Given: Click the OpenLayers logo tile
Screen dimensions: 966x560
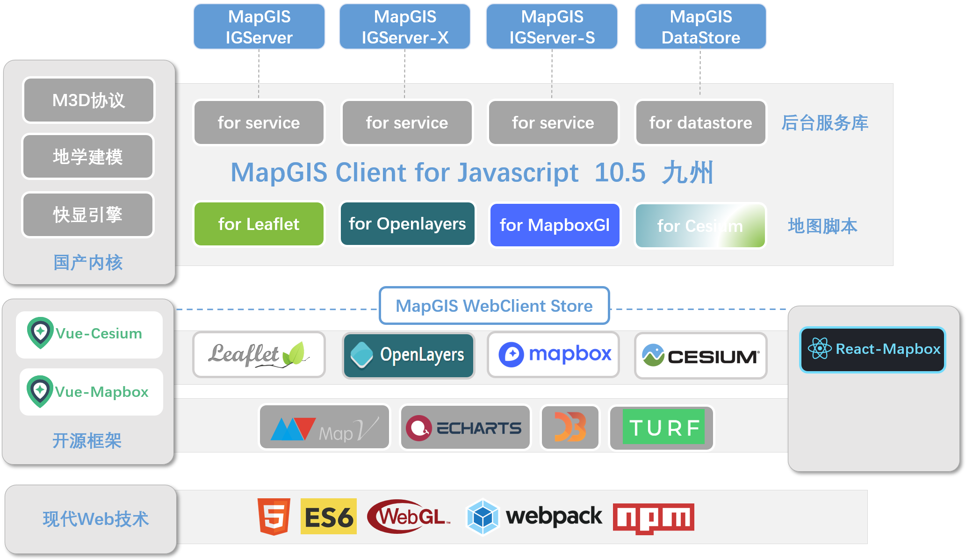Looking at the screenshot, I should 408,355.
